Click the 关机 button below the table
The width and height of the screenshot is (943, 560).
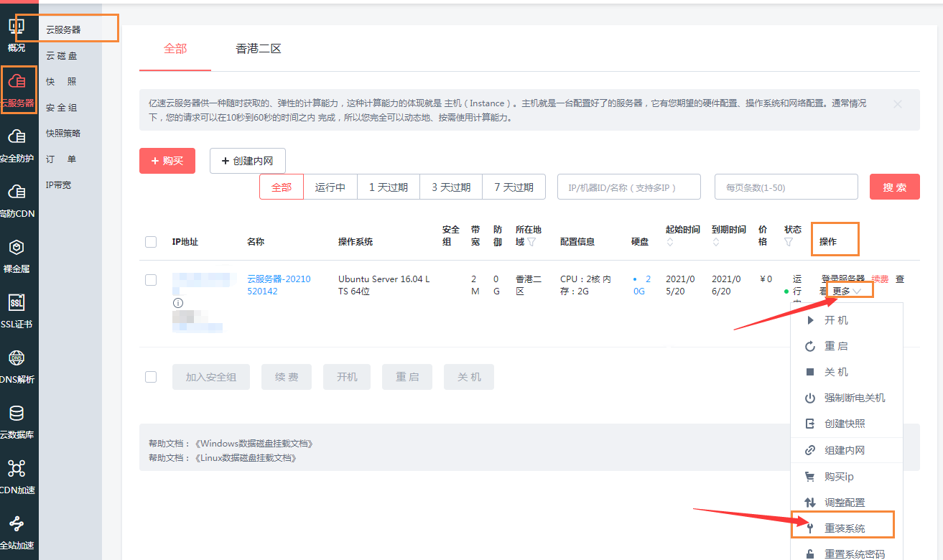tap(469, 377)
